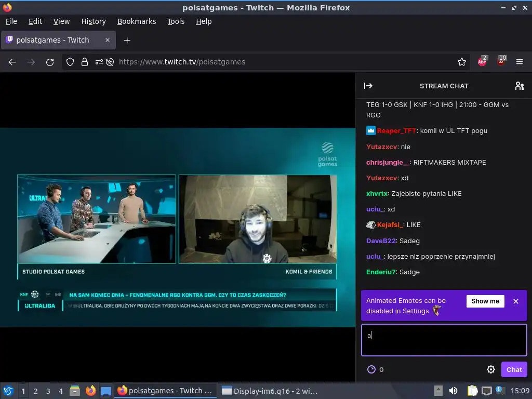Open the Tools menu

176,21
